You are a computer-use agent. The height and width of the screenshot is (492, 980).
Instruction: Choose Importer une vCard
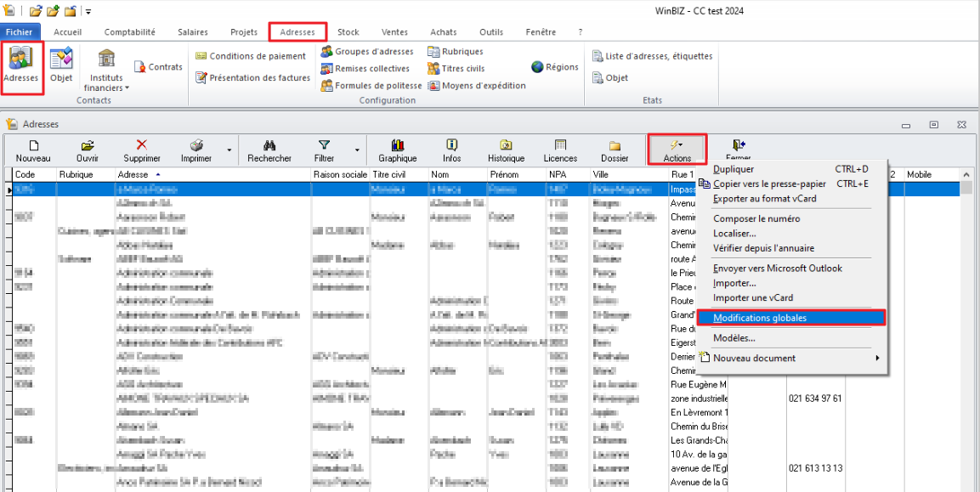792,297
